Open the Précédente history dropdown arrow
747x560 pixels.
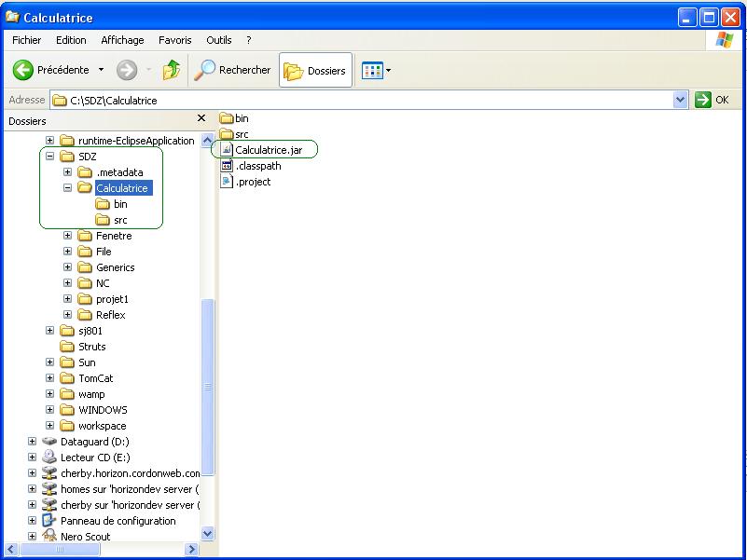coord(101,70)
